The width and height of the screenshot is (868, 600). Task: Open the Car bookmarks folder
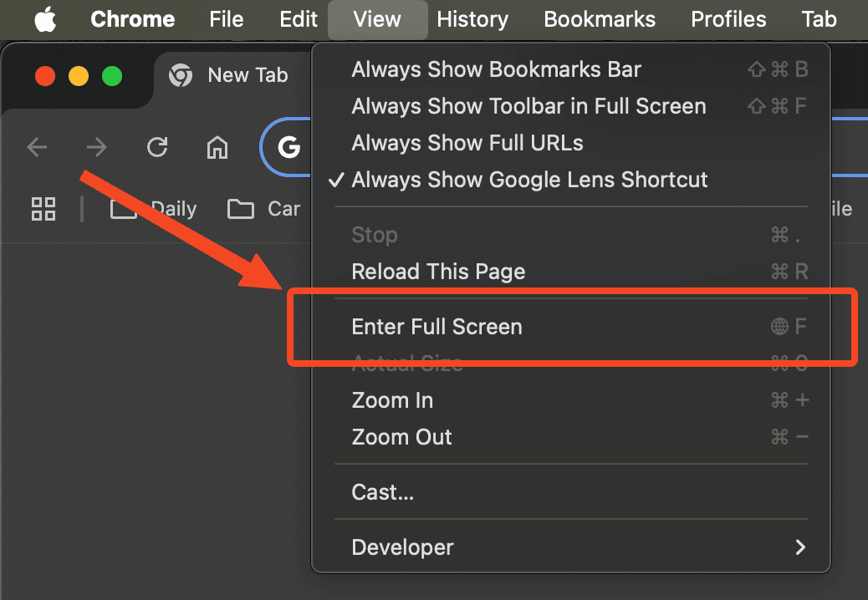click(264, 209)
